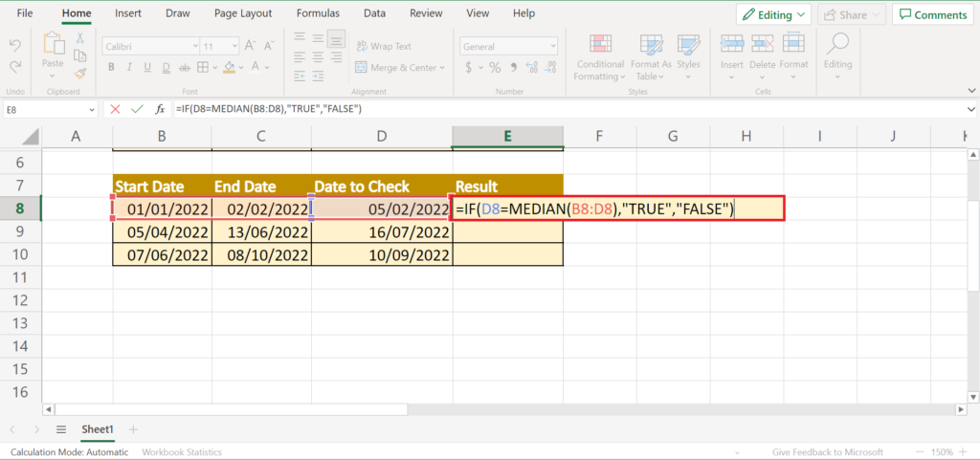Screen dimensions: 980x460
Task: Click Give Feedback to Microsoft
Action: point(828,452)
